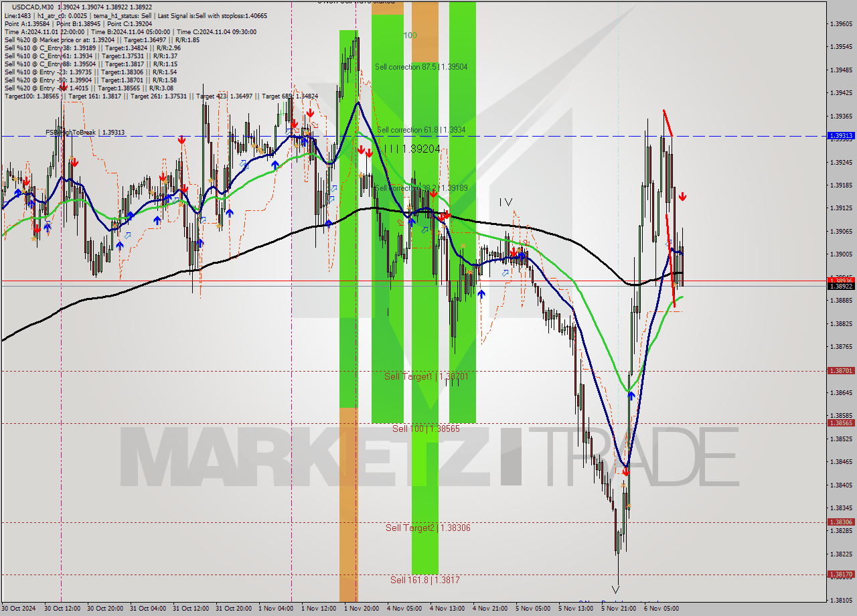Click the '| | | 1.39204' wave label
The image size is (857, 616).
pos(411,149)
